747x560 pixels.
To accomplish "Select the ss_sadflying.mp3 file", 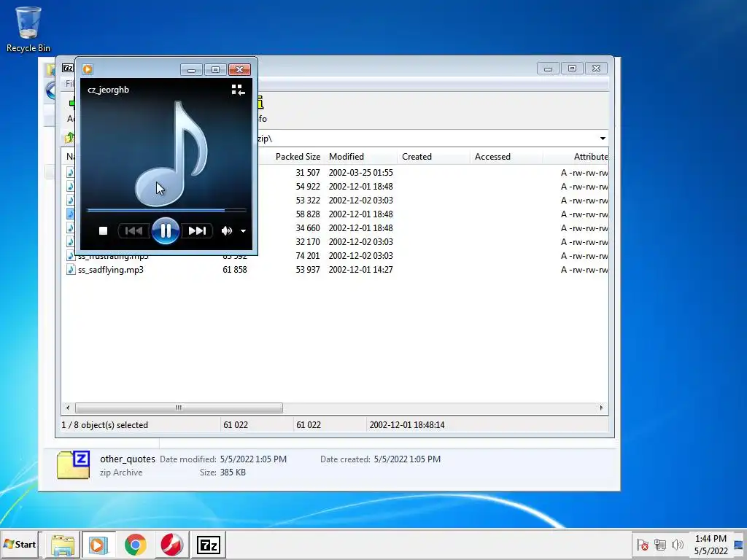I will (111, 270).
